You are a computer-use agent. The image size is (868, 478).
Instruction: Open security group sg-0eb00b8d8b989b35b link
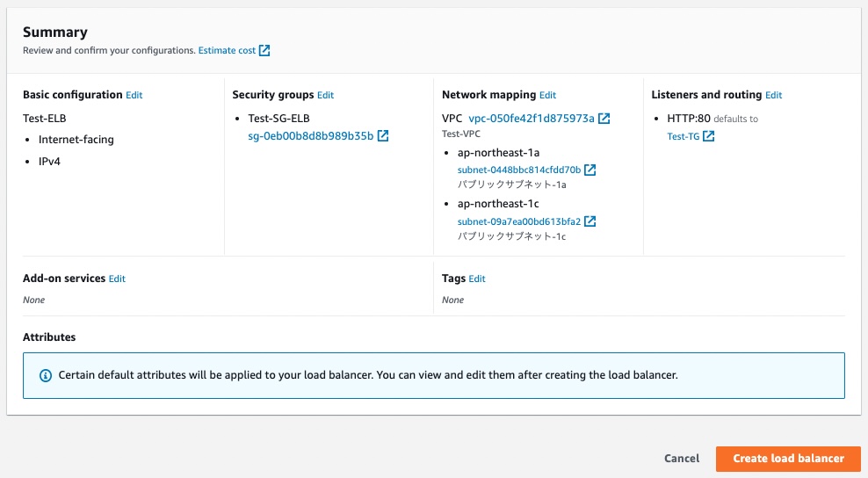(x=310, y=135)
